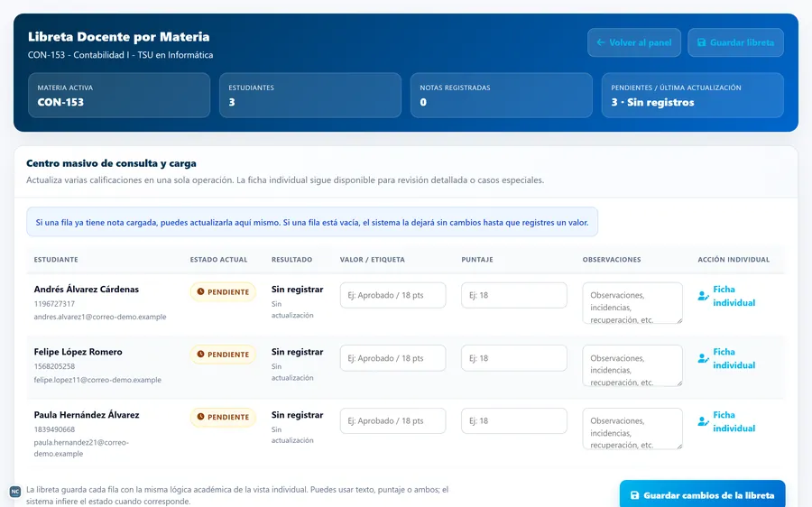Viewport: 812px width, 507px height.
Task: Click the blue info notice about loaded grades
Action: point(312,222)
